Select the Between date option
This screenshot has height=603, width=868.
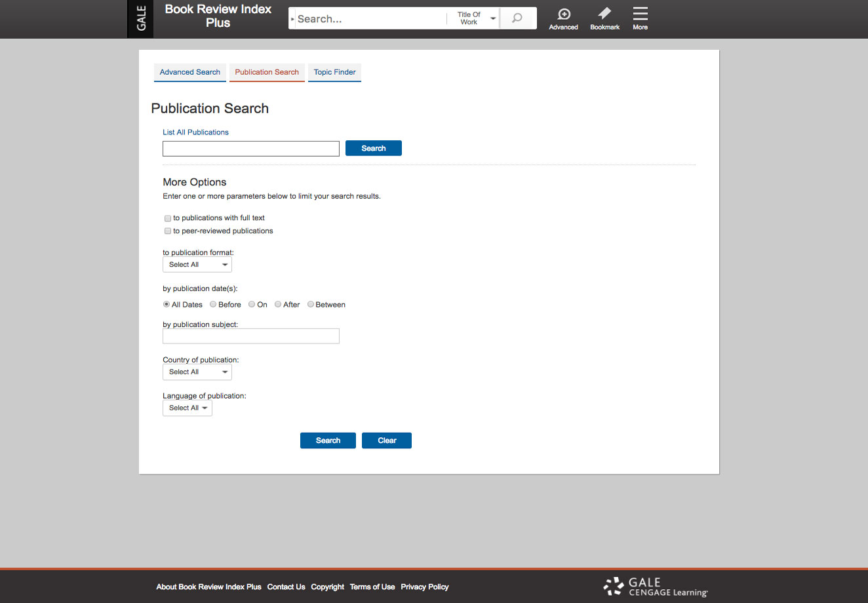point(311,304)
